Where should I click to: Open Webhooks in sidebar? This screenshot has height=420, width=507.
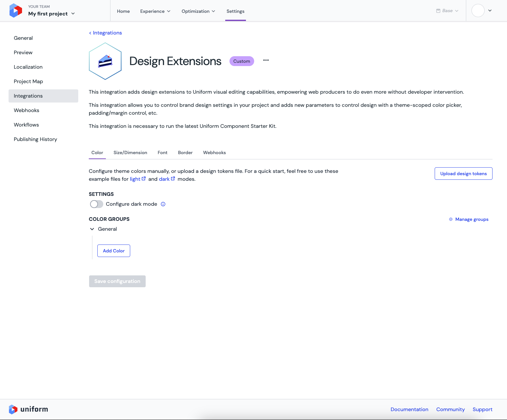pos(43,110)
